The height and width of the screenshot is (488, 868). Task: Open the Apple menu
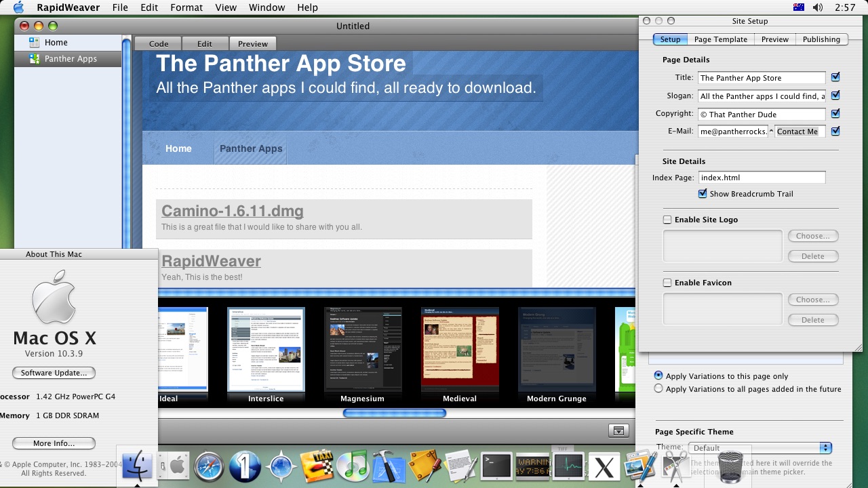18,7
